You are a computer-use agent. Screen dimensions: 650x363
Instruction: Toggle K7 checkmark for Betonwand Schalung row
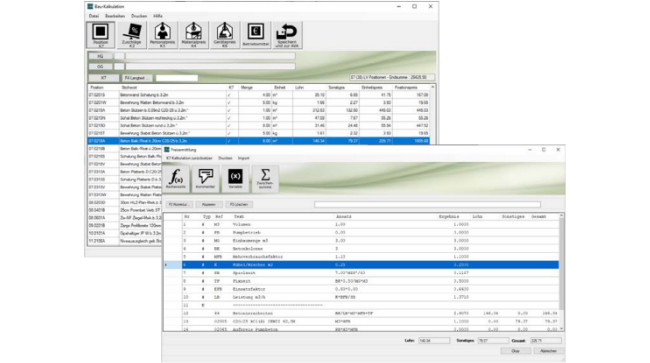pyautogui.click(x=229, y=95)
